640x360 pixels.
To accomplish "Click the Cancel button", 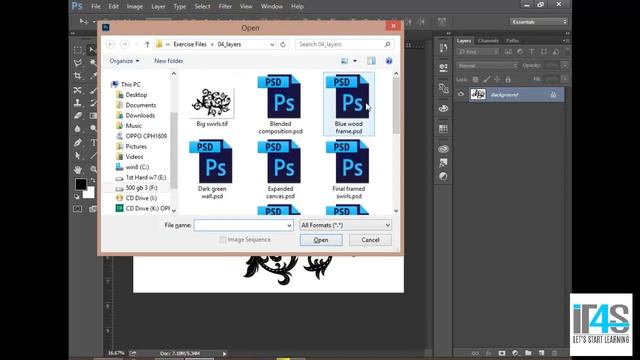I will pos(370,240).
